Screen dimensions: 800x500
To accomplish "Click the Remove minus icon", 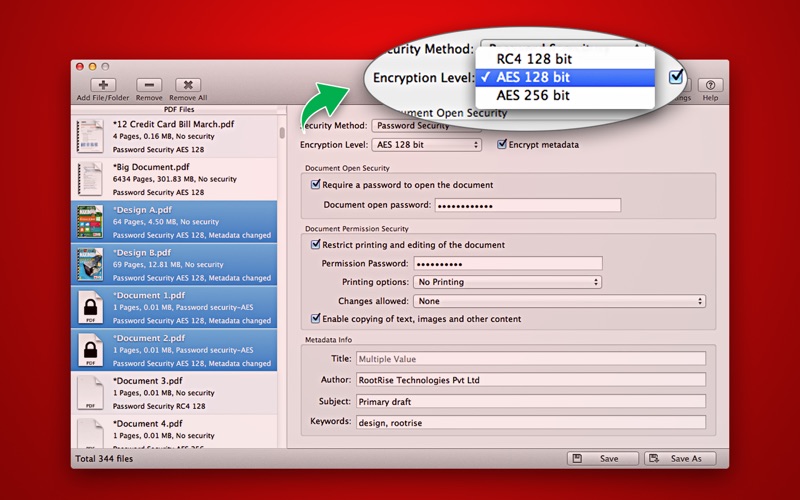I will click(x=149, y=85).
